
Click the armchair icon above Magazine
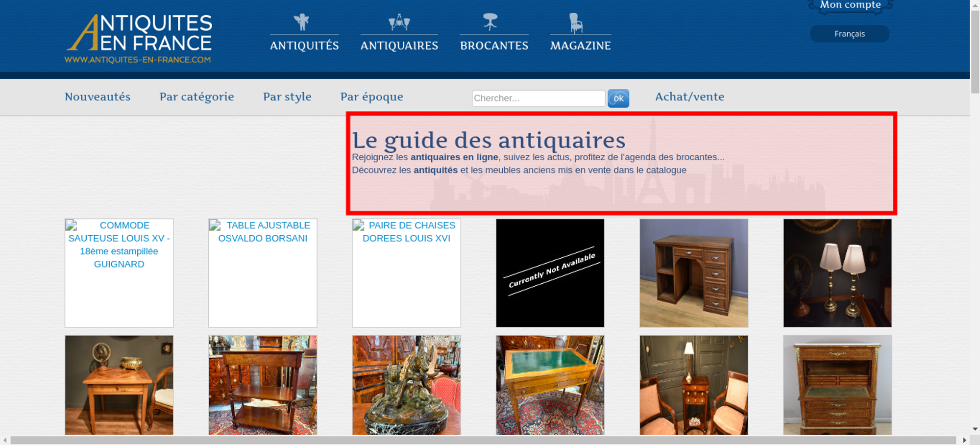[x=576, y=23]
